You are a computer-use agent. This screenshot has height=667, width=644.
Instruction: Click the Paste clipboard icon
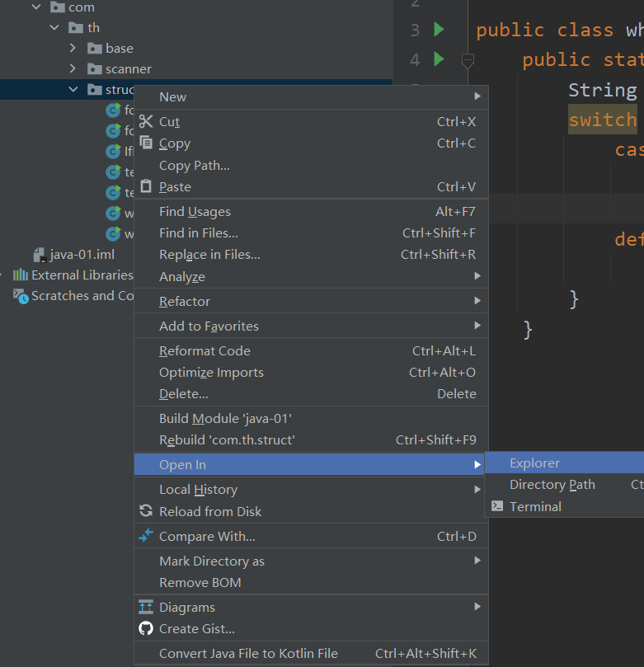(x=146, y=186)
